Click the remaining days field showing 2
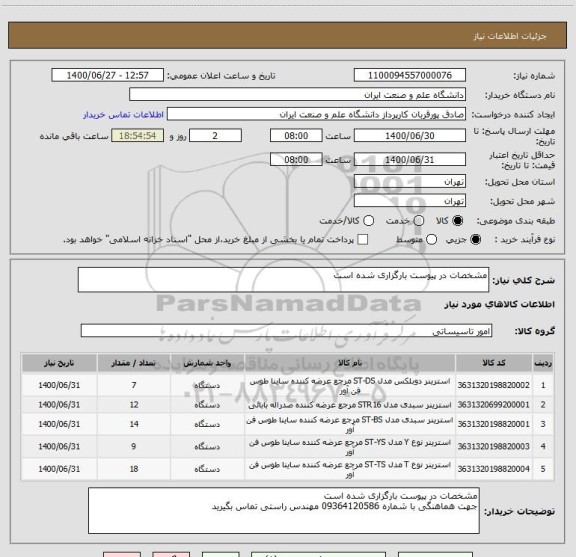This screenshot has height=557, width=576. click(x=215, y=136)
